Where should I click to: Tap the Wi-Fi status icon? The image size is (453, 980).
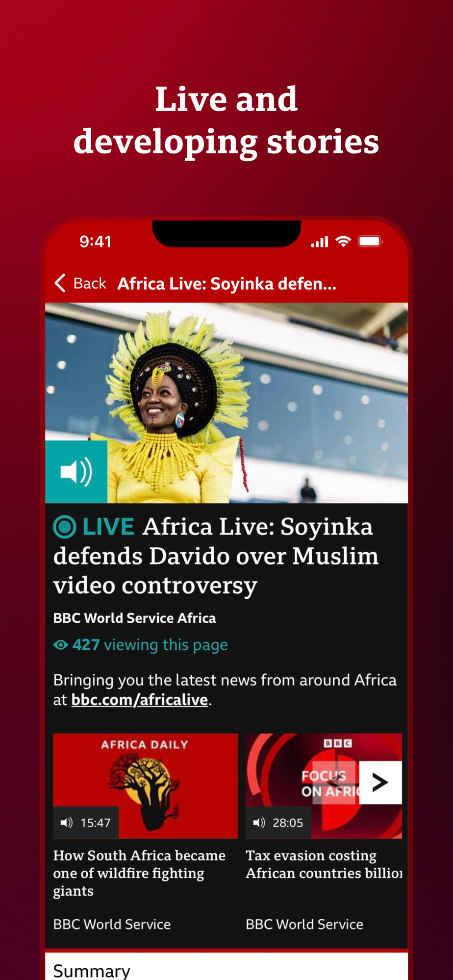point(343,241)
